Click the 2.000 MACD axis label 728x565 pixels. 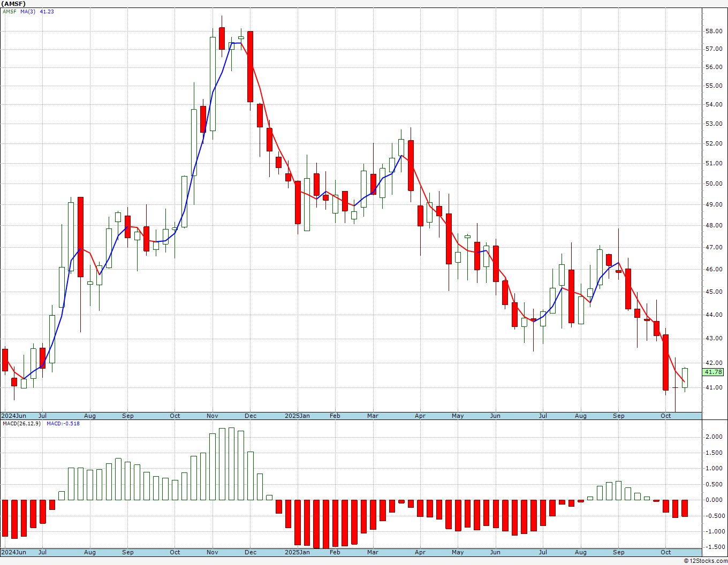[x=714, y=437]
